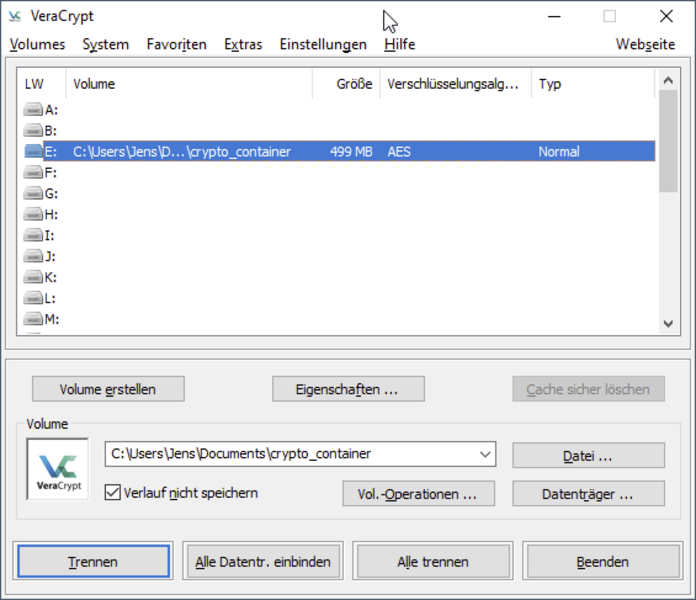696x600 pixels.
Task: Toggle 'Verlauf nicht speichern' checkbox
Action: (x=113, y=493)
